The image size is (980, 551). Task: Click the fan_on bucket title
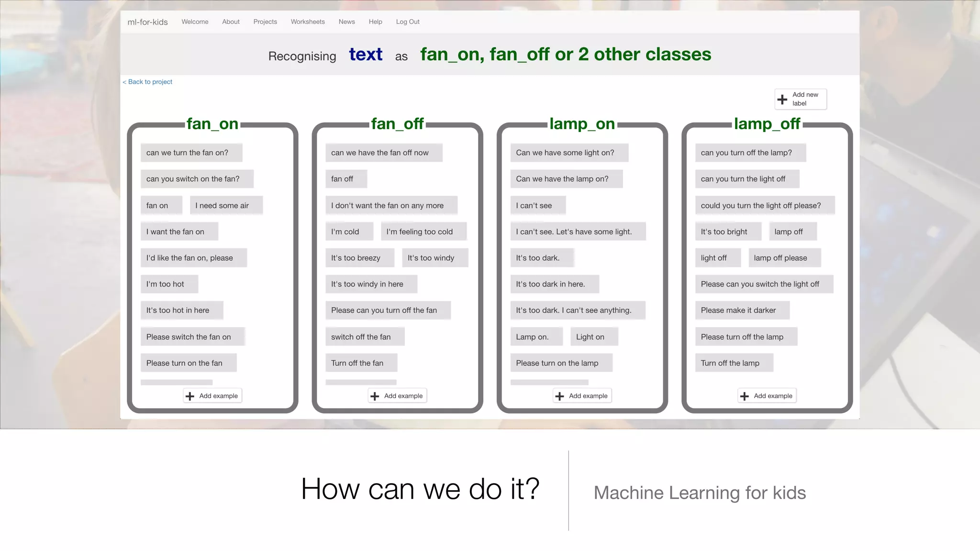[x=212, y=124]
